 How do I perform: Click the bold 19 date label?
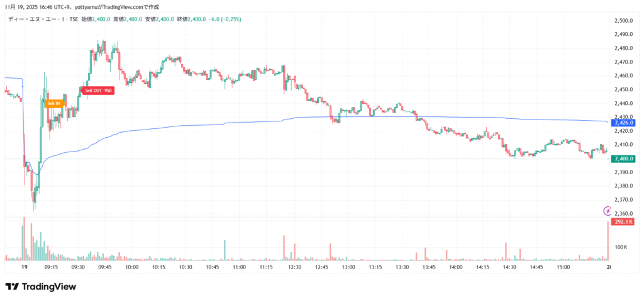pos(25,267)
